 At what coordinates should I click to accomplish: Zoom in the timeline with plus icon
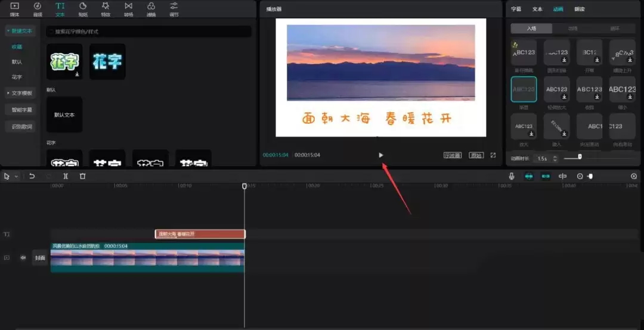(x=634, y=176)
